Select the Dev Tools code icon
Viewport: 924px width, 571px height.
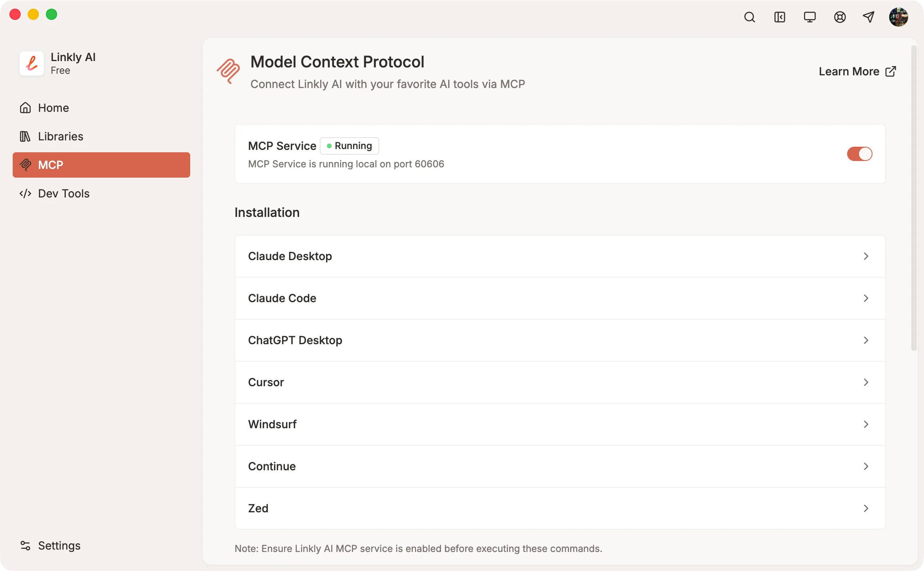(x=25, y=194)
